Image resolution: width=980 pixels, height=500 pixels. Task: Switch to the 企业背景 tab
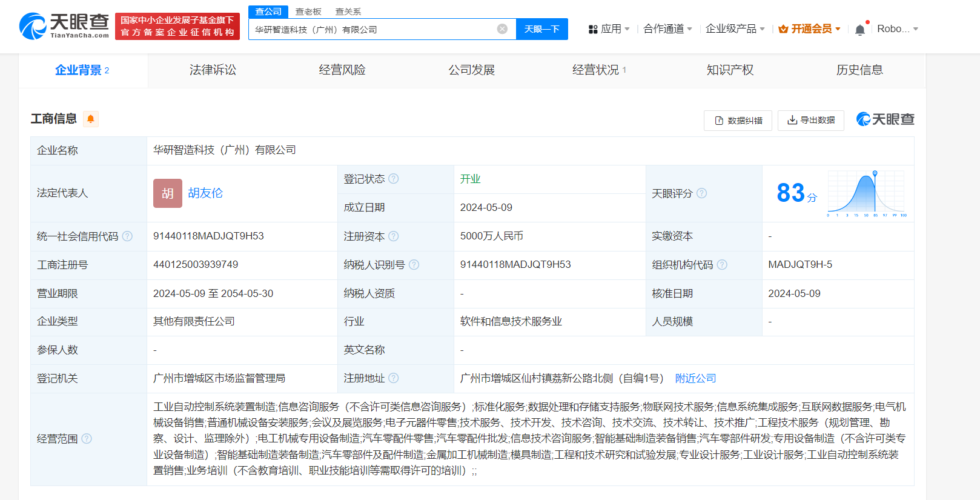click(x=82, y=70)
